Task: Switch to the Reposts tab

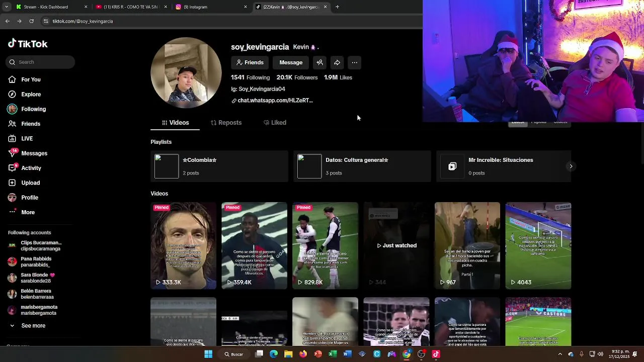Action: point(226,123)
